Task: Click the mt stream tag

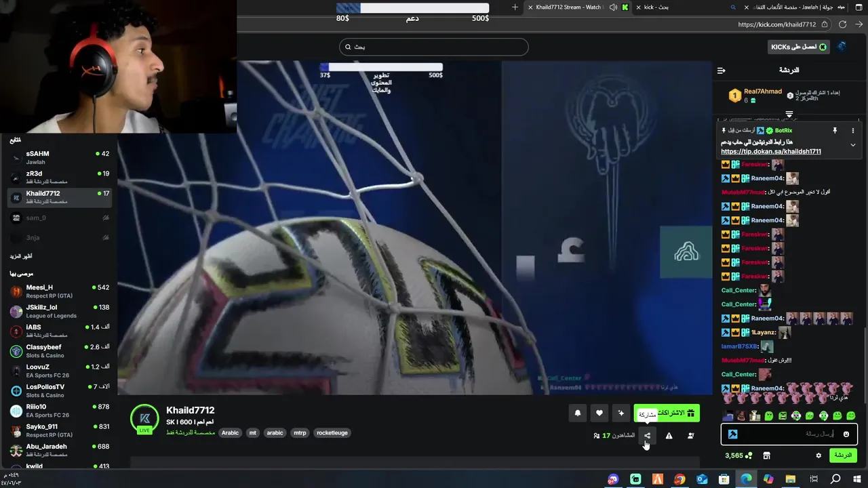Action: (x=252, y=432)
